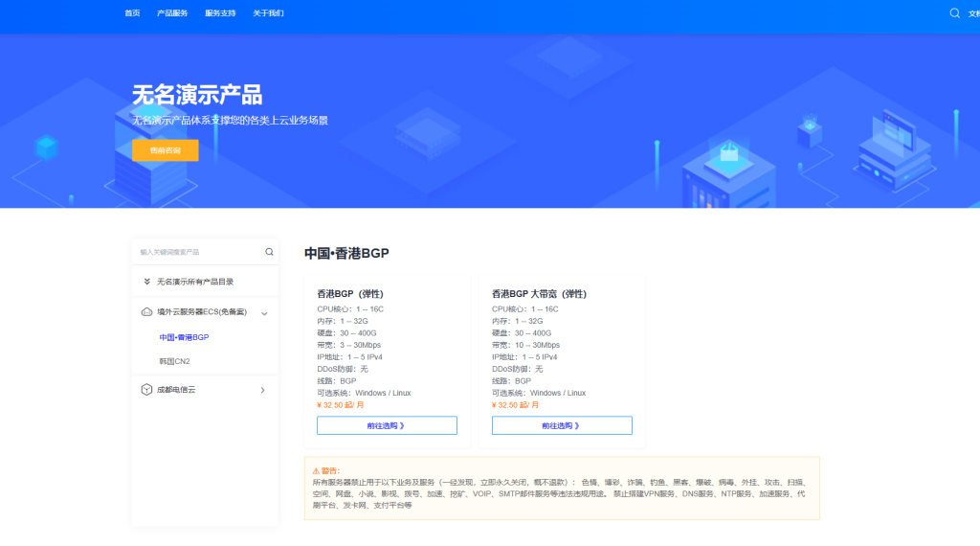The width and height of the screenshot is (980, 546).
Task: Click the 带宽: 10 -- 30Mbps line
Action: click(525, 345)
